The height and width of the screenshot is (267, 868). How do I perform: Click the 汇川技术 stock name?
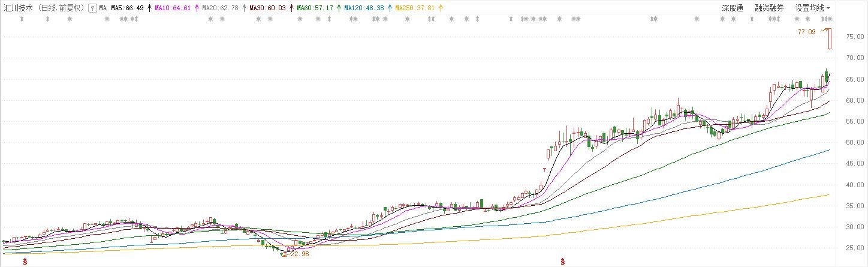[18, 8]
